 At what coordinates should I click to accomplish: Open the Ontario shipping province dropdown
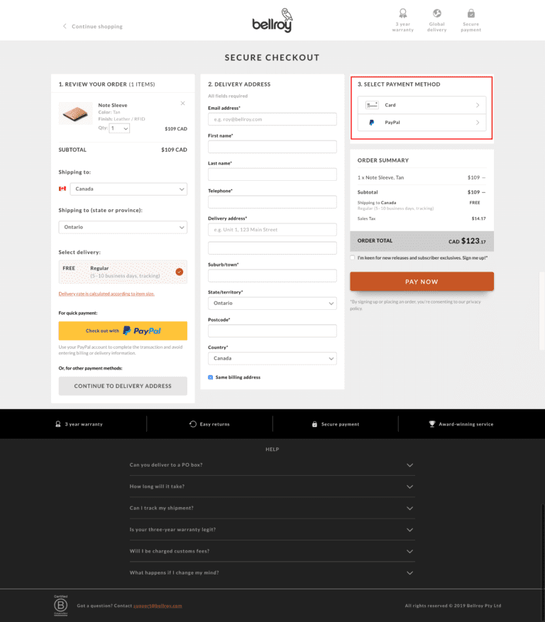123,227
